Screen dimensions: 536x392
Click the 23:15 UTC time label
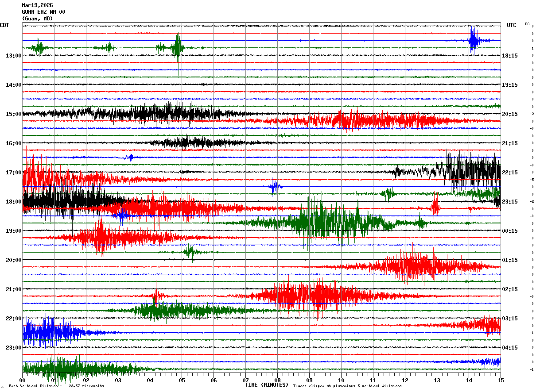pos(510,202)
